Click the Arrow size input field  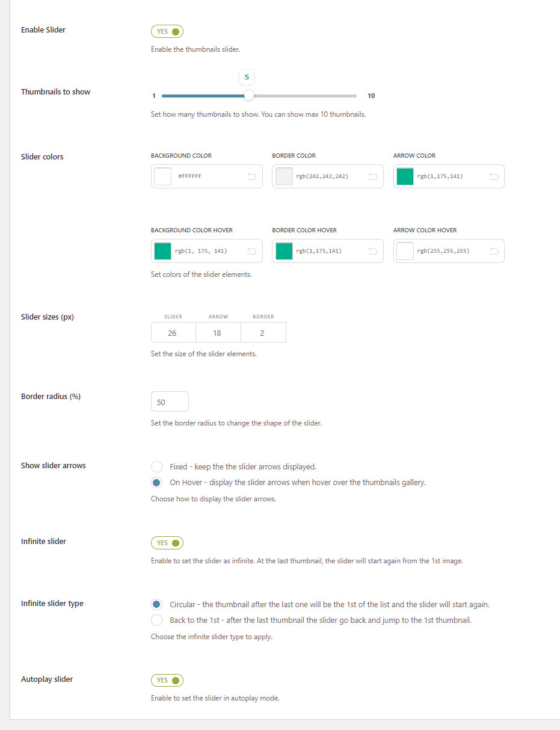tap(218, 333)
